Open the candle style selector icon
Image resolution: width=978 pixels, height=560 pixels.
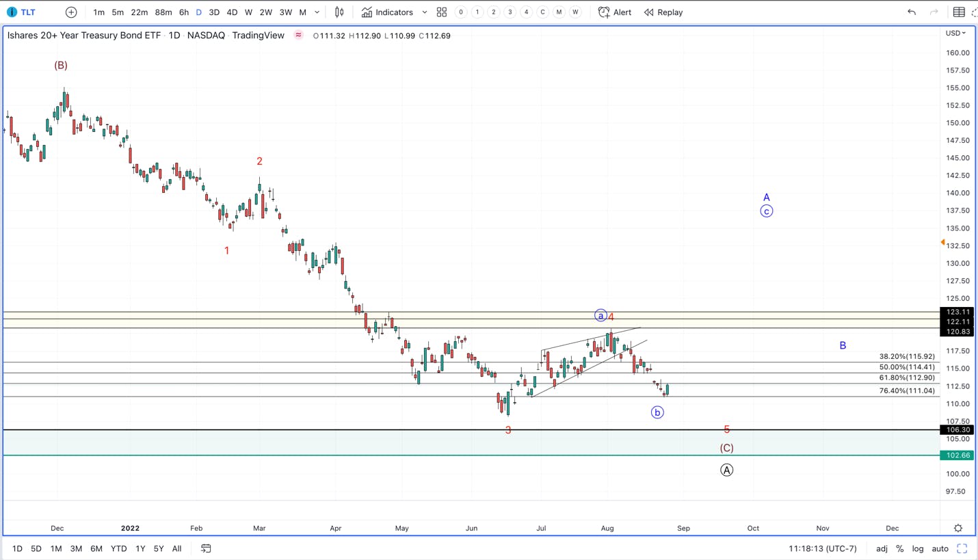coord(339,12)
